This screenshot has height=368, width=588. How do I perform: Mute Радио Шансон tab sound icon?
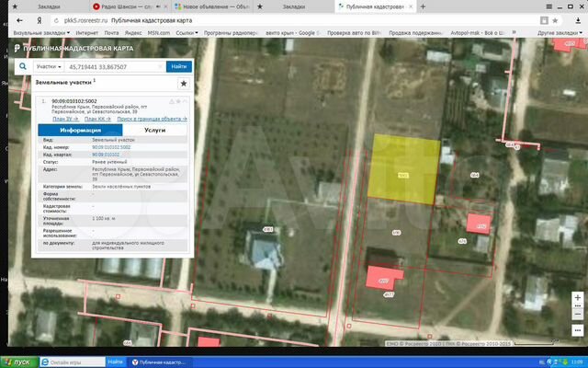pos(157,6)
